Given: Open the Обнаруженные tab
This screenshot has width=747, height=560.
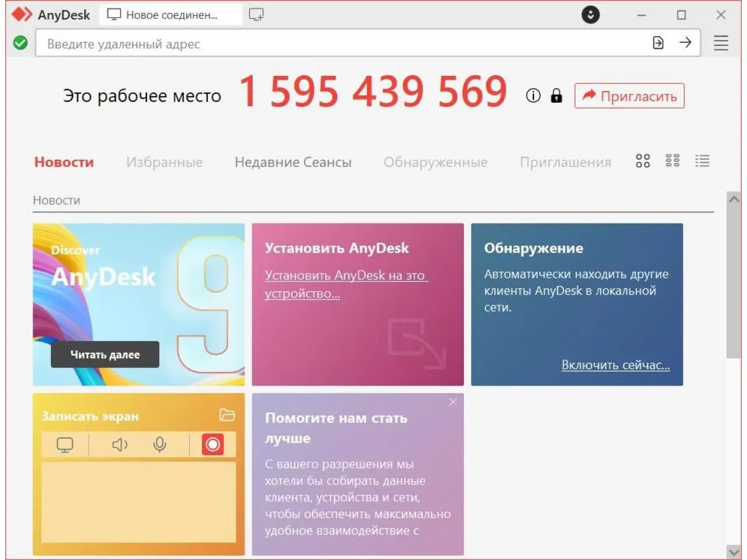Looking at the screenshot, I should [x=435, y=162].
